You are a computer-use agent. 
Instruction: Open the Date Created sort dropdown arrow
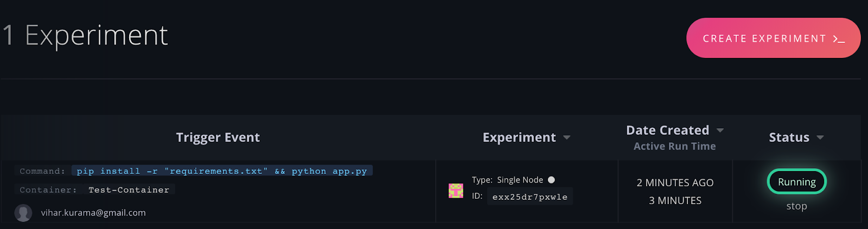720,130
